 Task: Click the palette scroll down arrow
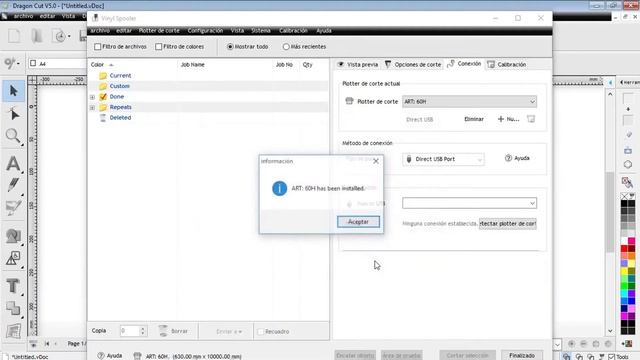click(610, 331)
